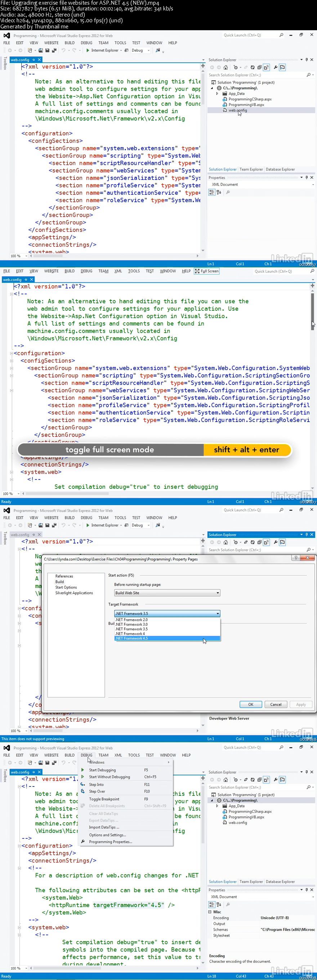Collapse system.web.extensions sectionGroup in full-screen editor
Viewport: 317px width, 980px height.
click(12, 368)
